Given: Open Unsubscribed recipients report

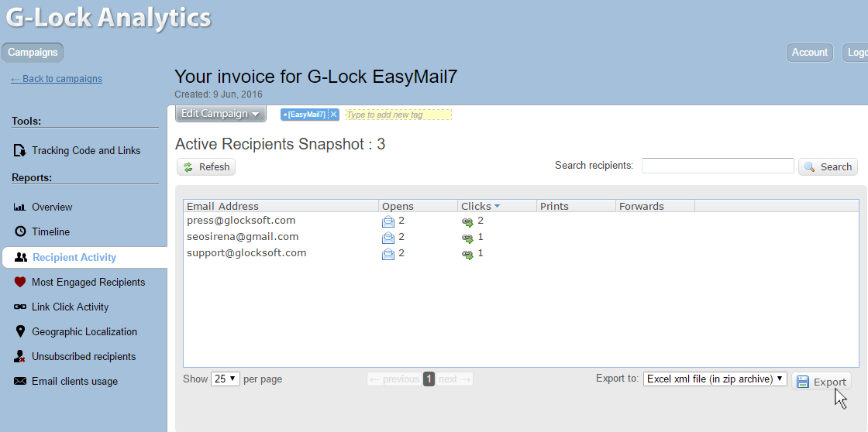Looking at the screenshot, I should tap(84, 357).
